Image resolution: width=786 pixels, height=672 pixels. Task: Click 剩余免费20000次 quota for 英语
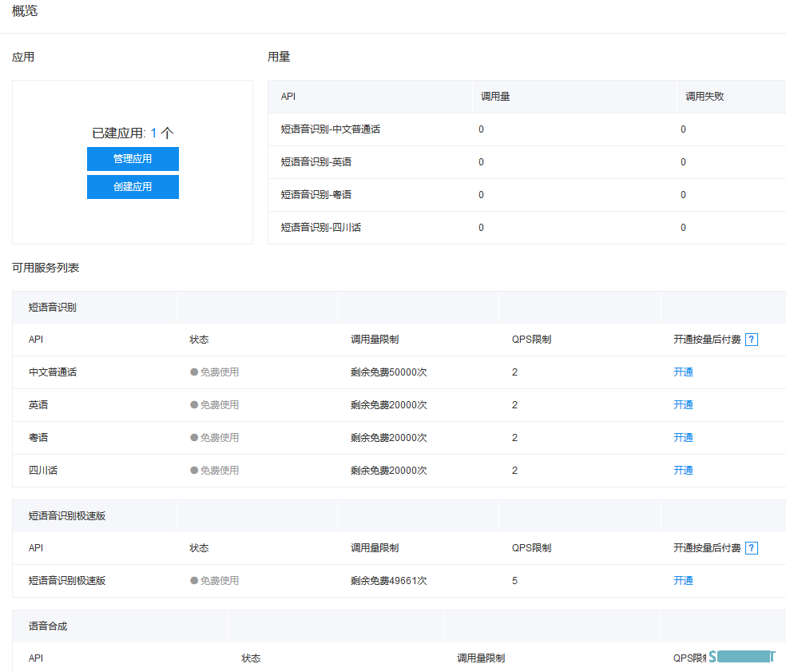coord(388,404)
